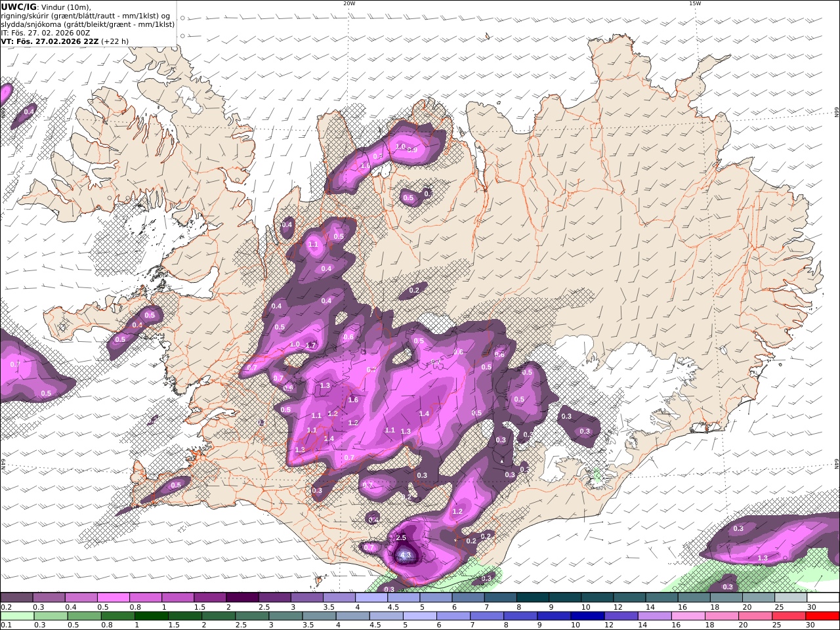Screen dimensions: 840x630
Task: Click the 25 label under lower legend row
Action: (x=778, y=625)
